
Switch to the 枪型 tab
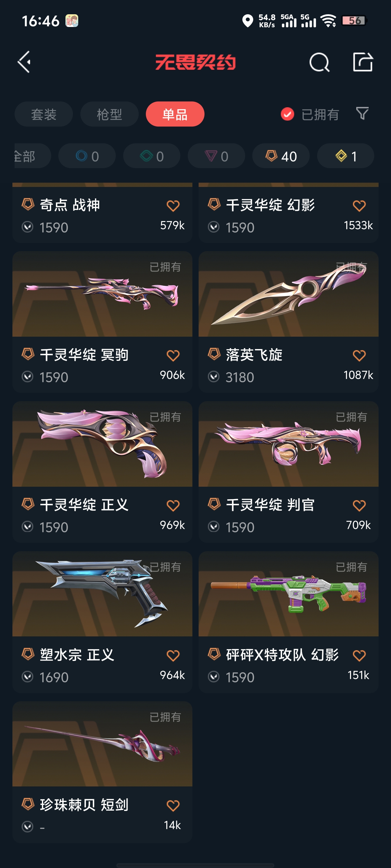109,114
